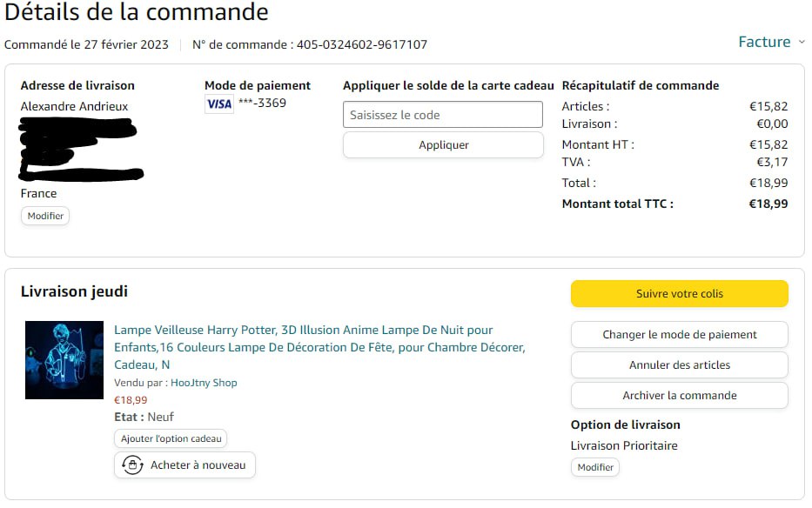
Task: Click Modifier under the delivery address
Action: (45, 216)
